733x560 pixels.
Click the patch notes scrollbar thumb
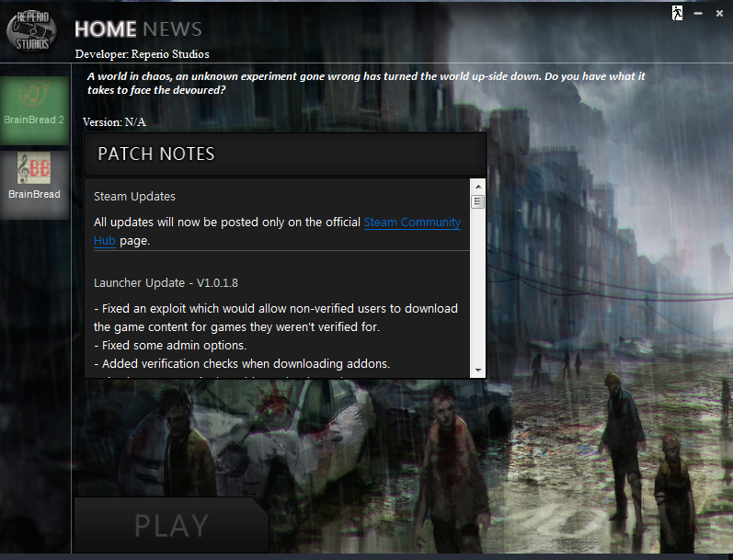click(477, 201)
